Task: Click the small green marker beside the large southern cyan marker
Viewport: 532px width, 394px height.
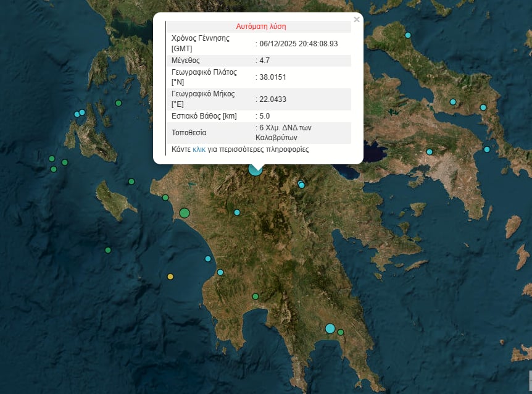Action: [340, 332]
